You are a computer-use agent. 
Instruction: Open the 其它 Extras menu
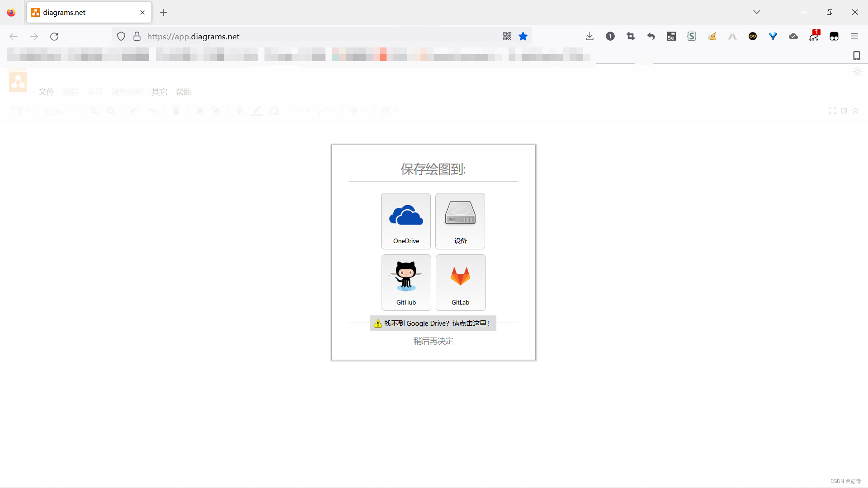159,92
